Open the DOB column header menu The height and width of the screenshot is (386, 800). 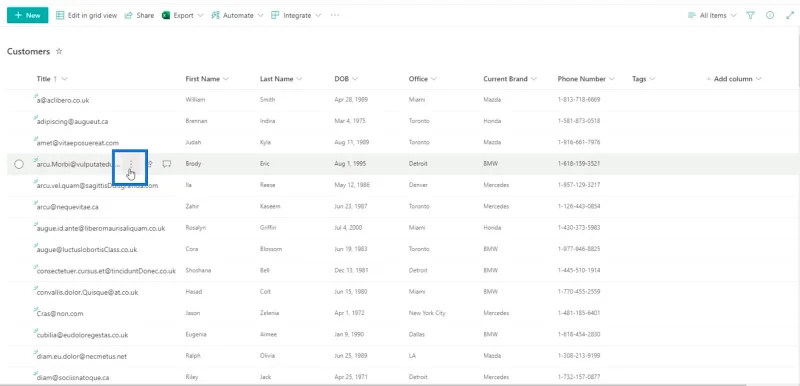[346, 79]
